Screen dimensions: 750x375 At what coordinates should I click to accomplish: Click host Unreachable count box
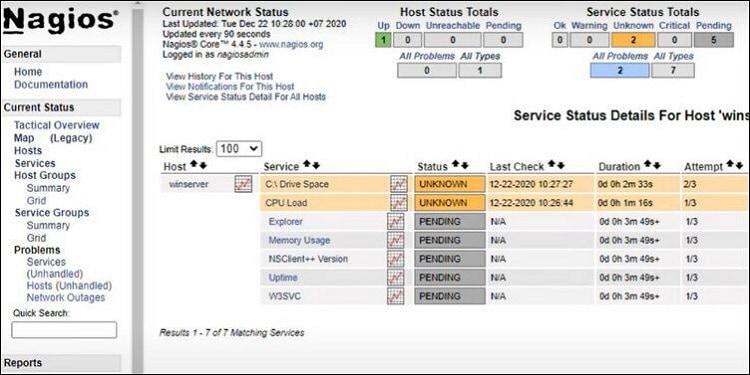(x=452, y=40)
